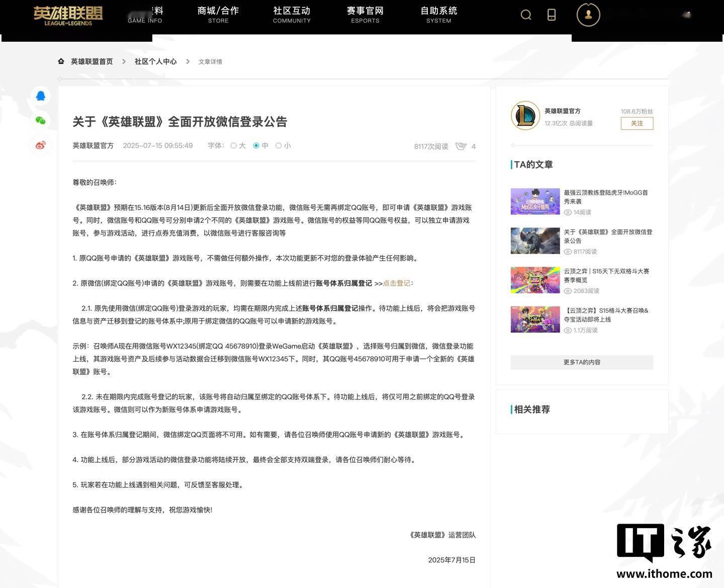Share article via Weibo icon
Image resolution: width=724 pixels, height=588 pixels.
[x=41, y=145]
